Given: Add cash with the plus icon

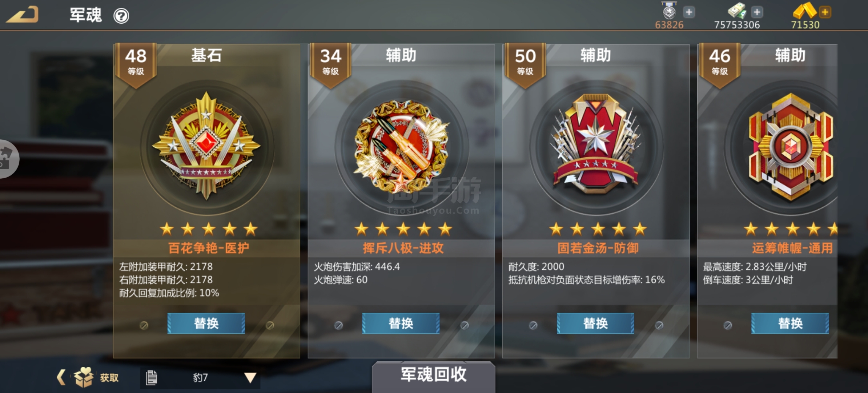Looking at the screenshot, I should [x=757, y=12].
